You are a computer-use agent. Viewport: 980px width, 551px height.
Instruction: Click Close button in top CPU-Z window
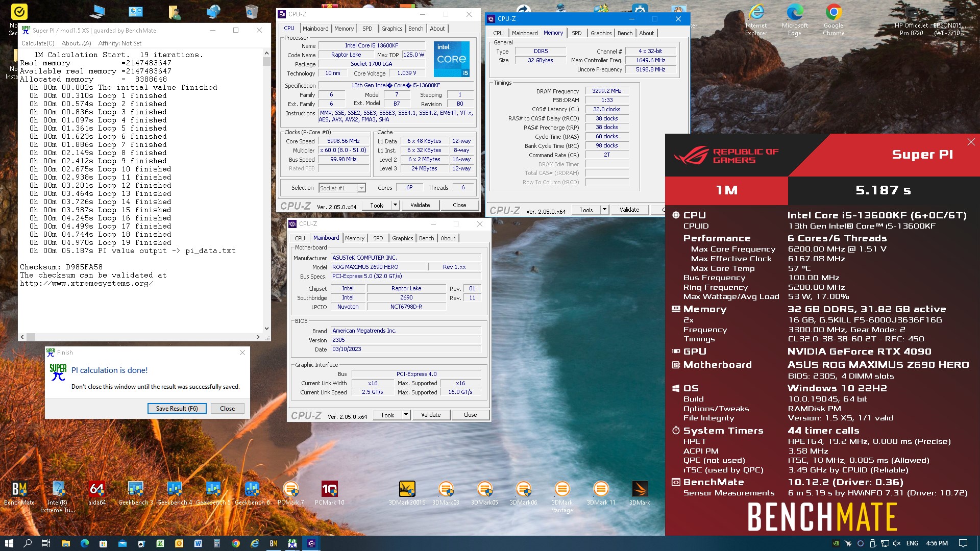pyautogui.click(x=459, y=205)
